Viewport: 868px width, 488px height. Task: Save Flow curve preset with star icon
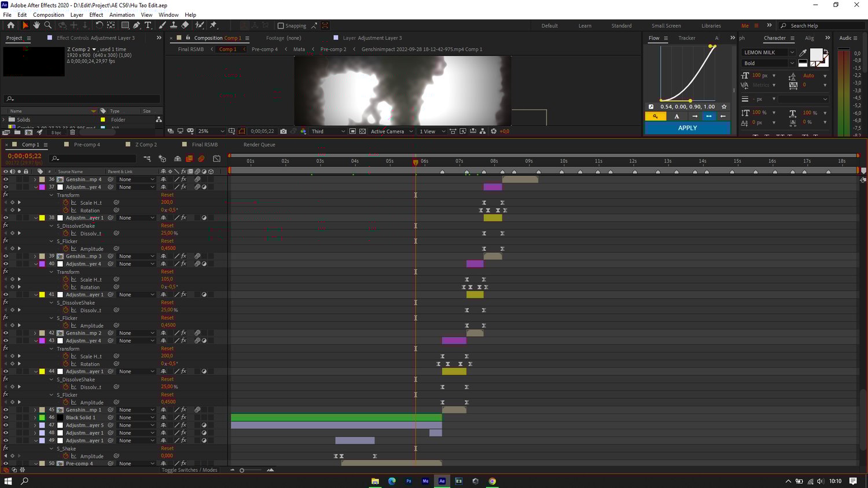(724, 107)
